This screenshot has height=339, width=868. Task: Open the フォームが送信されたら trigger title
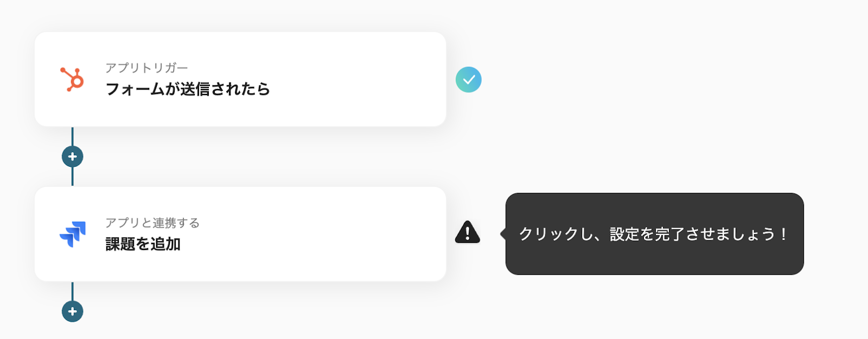click(x=187, y=89)
